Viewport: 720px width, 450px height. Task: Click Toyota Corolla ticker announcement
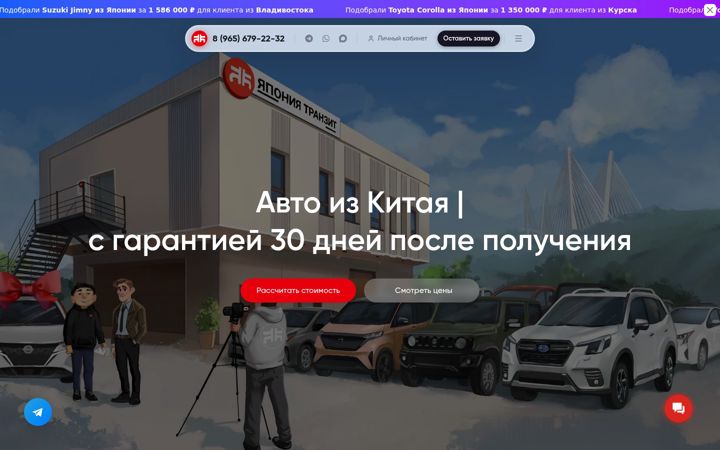click(x=491, y=10)
